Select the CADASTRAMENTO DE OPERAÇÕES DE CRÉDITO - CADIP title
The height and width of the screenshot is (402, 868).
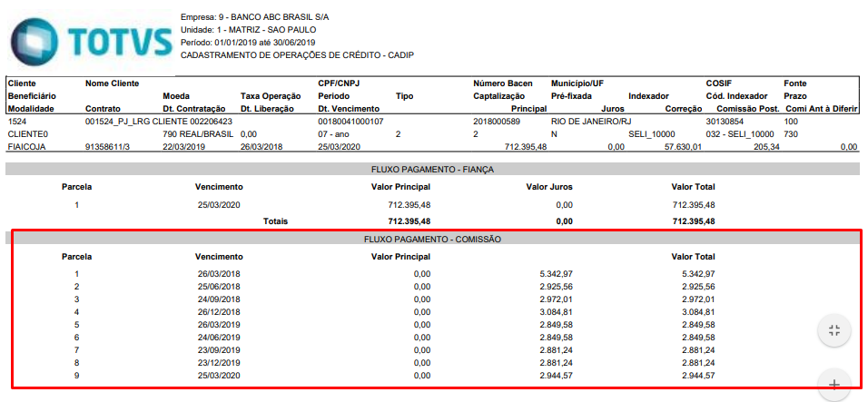click(297, 55)
